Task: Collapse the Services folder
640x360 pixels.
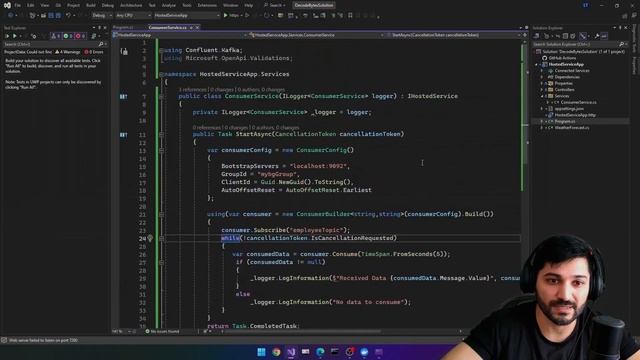Action: 542,96
